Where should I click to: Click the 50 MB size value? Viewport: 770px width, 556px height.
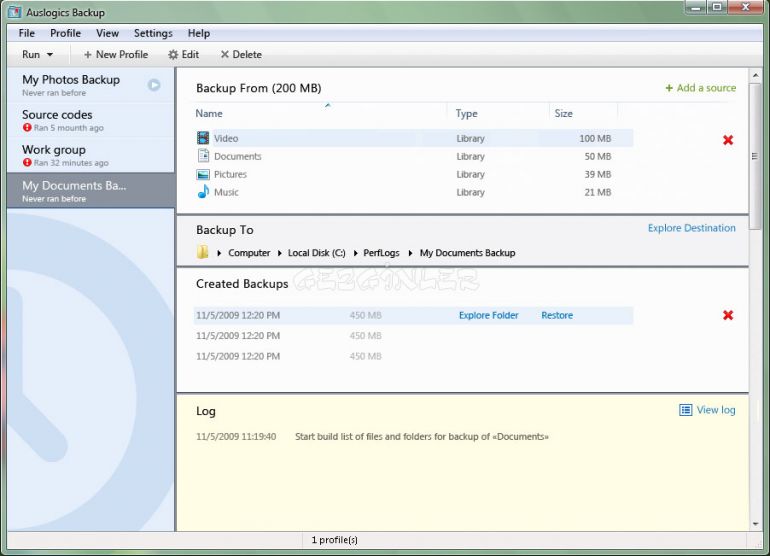598,156
